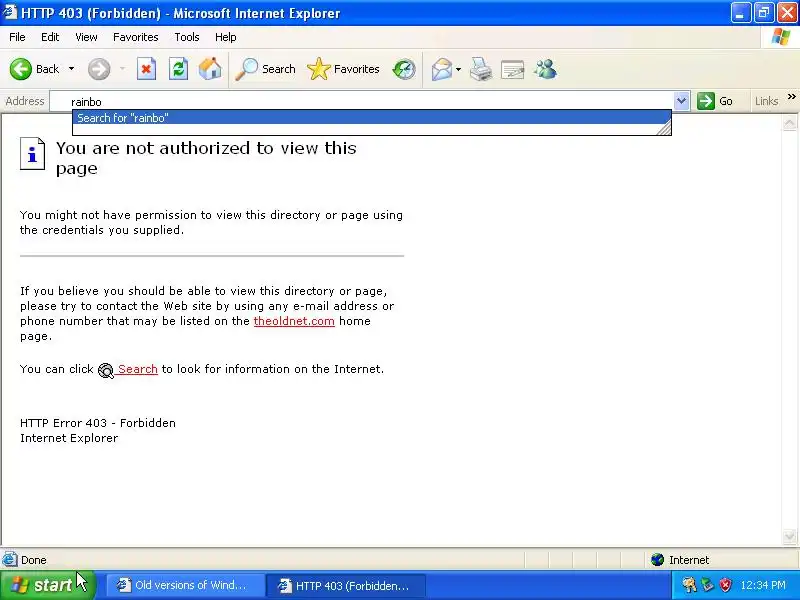The height and width of the screenshot is (600, 800).
Task: Open the Forward history dropdown arrow
Action: tap(122, 69)
